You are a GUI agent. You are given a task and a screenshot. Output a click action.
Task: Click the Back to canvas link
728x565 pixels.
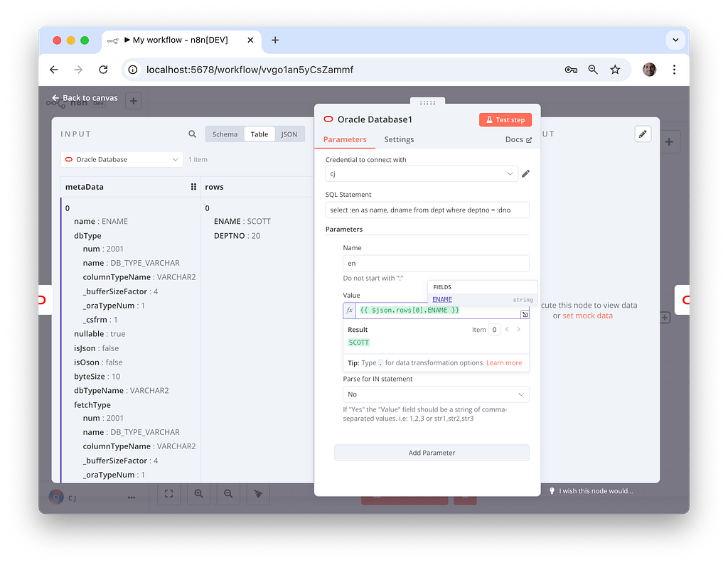click(85, 98)
